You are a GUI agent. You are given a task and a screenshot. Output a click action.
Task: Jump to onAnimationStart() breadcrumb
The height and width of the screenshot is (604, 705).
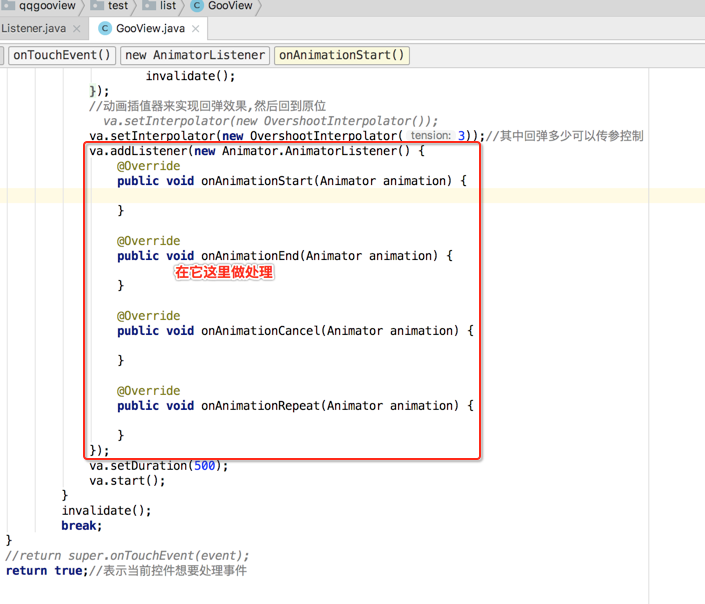pyautogui.click(x=342, y=55)
